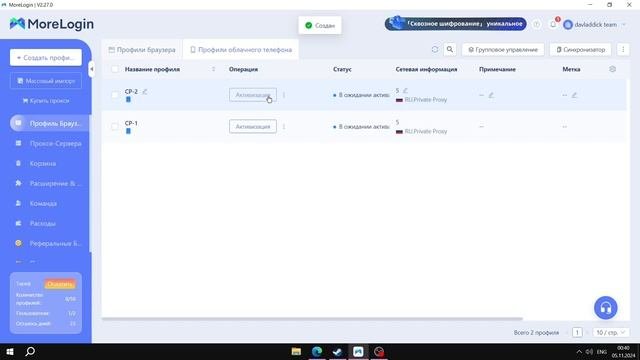Viewport: 640px width, 360px height.
Task: Open Expenses sidebar item
Action: pos(42,223)
